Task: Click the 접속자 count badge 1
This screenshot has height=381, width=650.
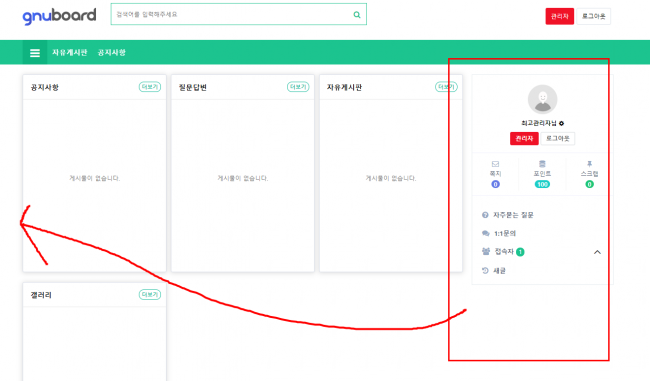Action: [x=520, y=252]
